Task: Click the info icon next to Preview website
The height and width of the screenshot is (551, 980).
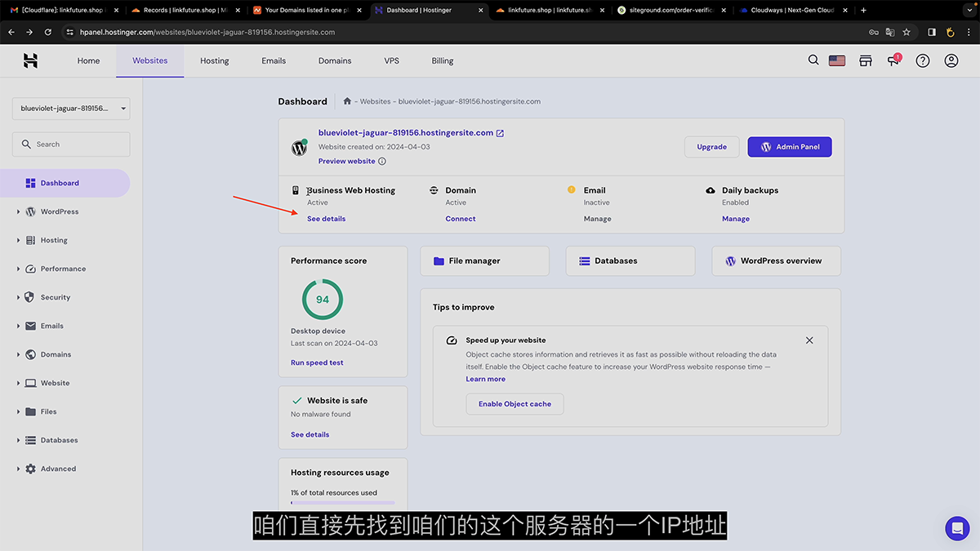Action: point(382,162)
